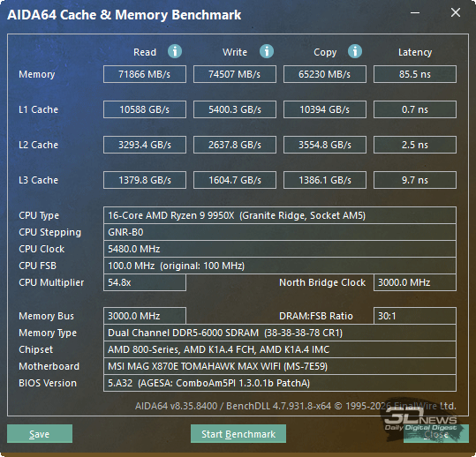Click the Motherboard MSI MAG X870E field
The image size is (476, 457).
(x=280, y=366)
